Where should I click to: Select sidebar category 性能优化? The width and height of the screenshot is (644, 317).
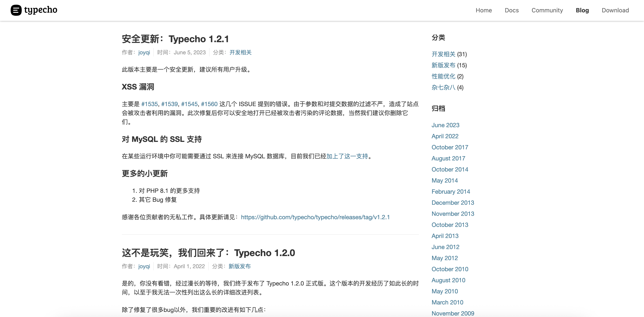tap(444, 76)
